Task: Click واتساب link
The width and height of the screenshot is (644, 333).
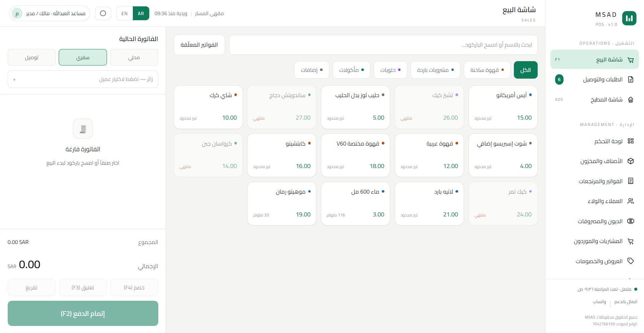Action: tap(599, 302)
